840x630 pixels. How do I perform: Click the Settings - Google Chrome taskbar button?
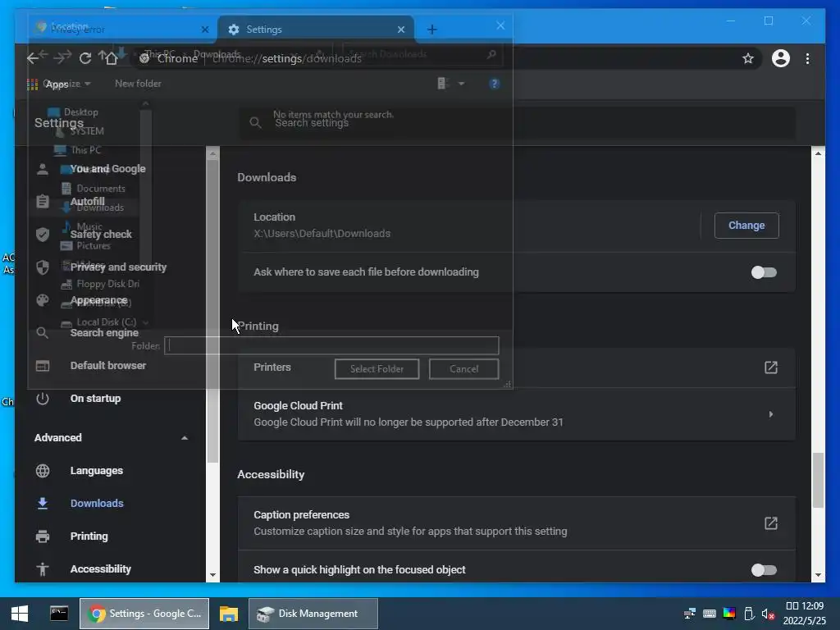(x=144, y=614)
